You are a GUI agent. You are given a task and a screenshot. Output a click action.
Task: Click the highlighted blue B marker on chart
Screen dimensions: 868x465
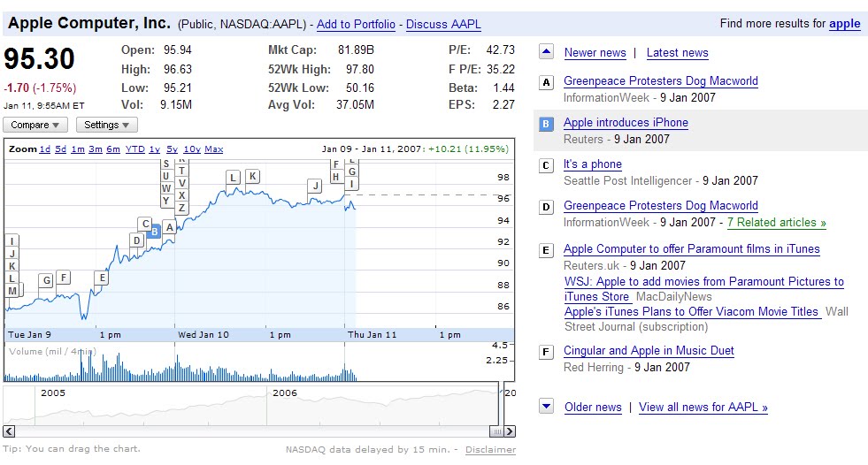(155, 231)
